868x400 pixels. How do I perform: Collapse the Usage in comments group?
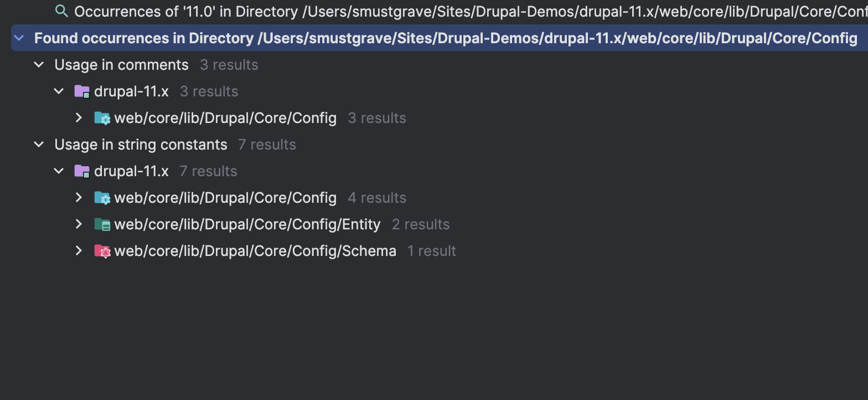pyautogui.click(x=39, y=65)
